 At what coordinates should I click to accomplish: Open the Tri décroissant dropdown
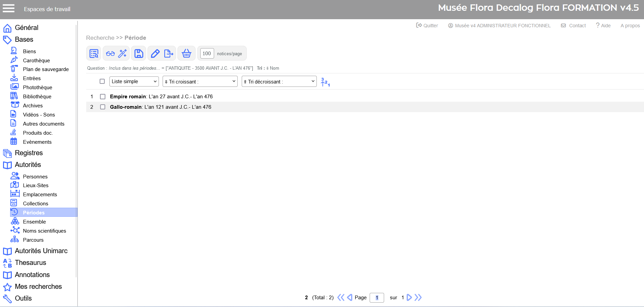point(279,81)
